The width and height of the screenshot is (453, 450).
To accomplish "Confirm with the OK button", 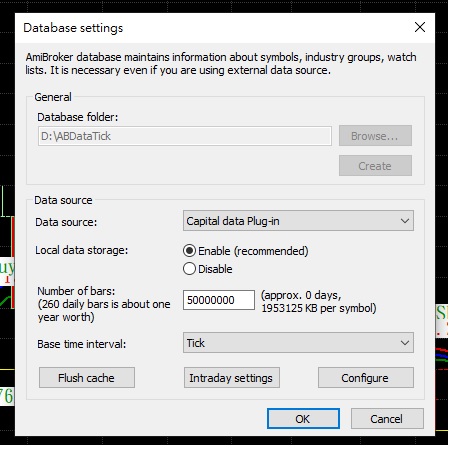I will point(303,419).
